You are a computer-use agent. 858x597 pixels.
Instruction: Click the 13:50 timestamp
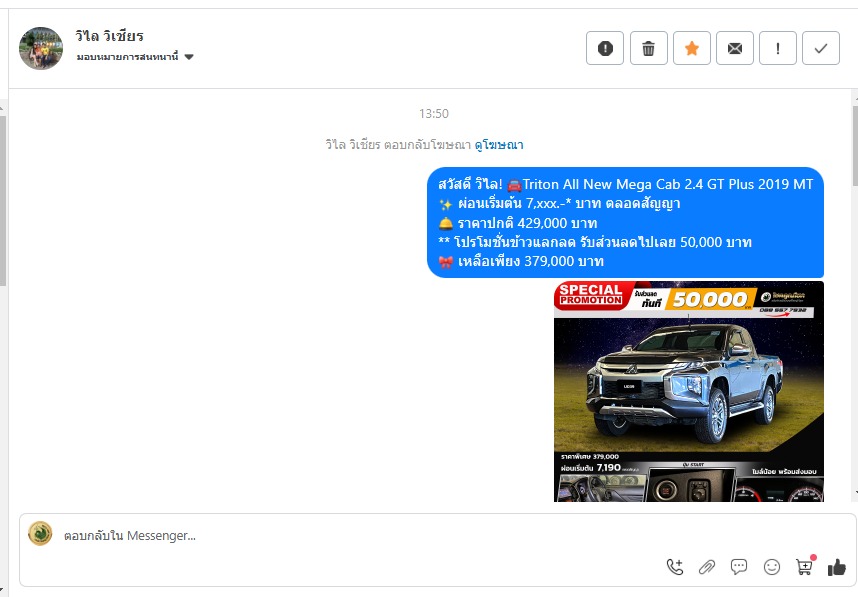[x=434, y=114]
